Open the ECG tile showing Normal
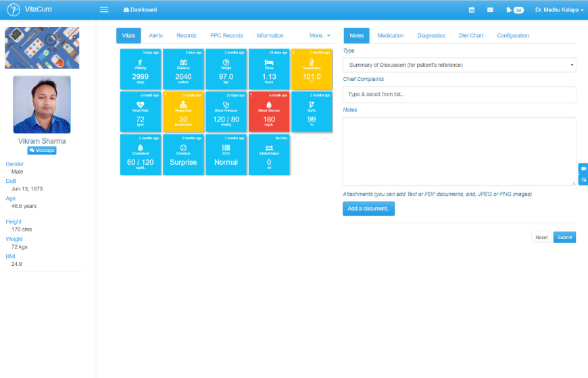The width and height of the screenshot is (588, 378). point(226,155)
